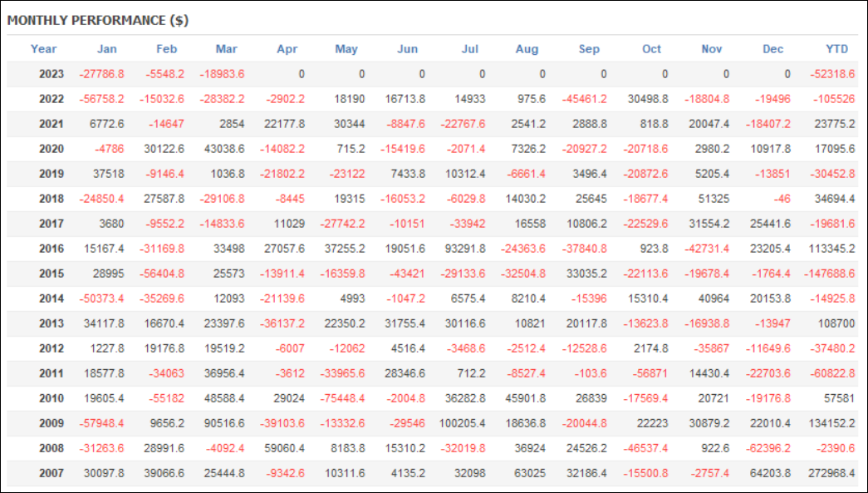Image resolution: width=868 pixels, height=493 pixels.
Task: Click the Nov column header
Action: 711,49
